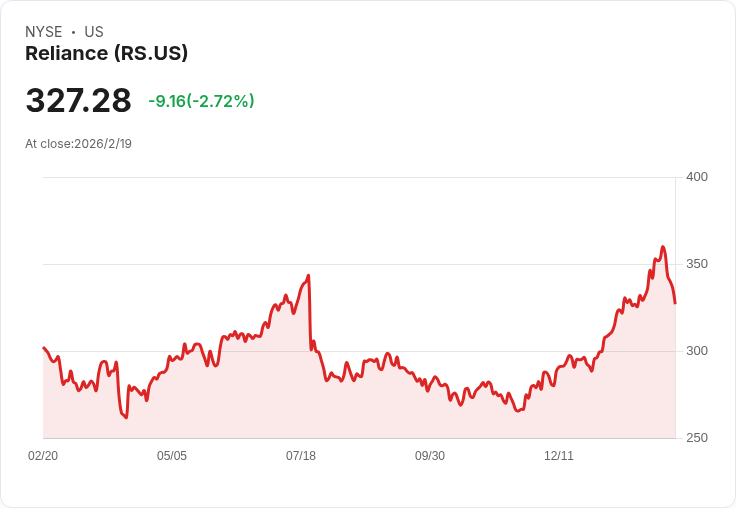This screenshot has width=736, height=508.
Task: Click the highest peak of price line
Action: 663,246
